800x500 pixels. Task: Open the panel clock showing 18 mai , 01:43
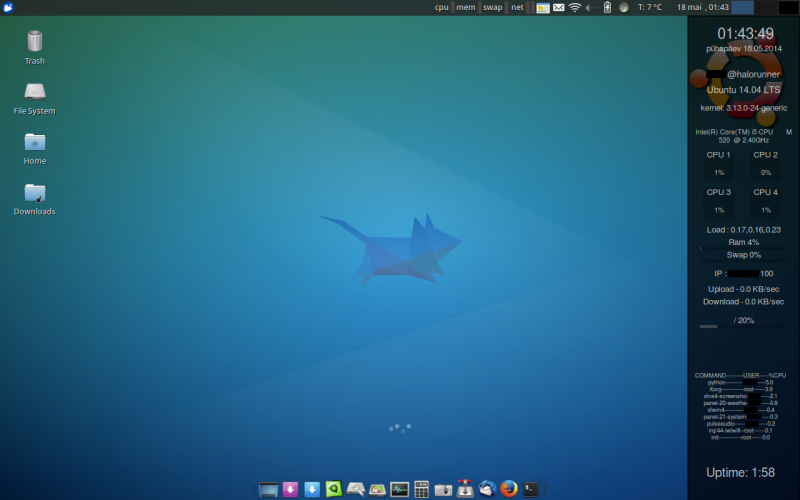pyautogui.click(x=703, y=7)
